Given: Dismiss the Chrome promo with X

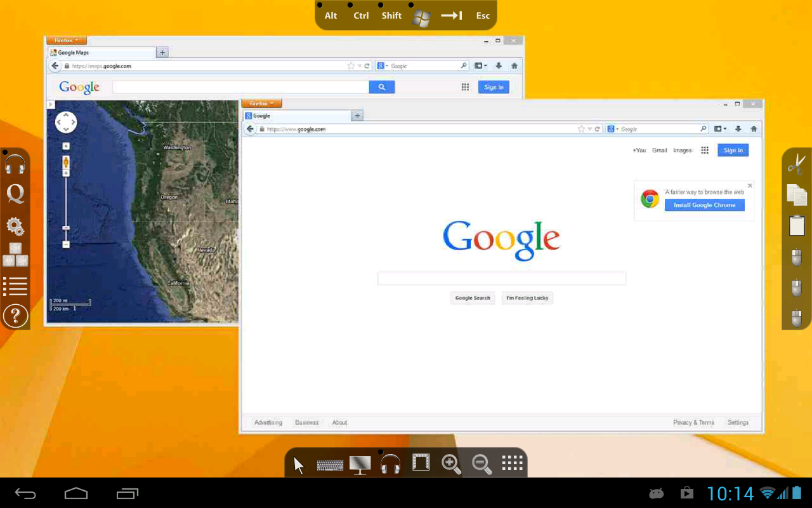Looking at the screenshot, I should (x=750, y=185).
